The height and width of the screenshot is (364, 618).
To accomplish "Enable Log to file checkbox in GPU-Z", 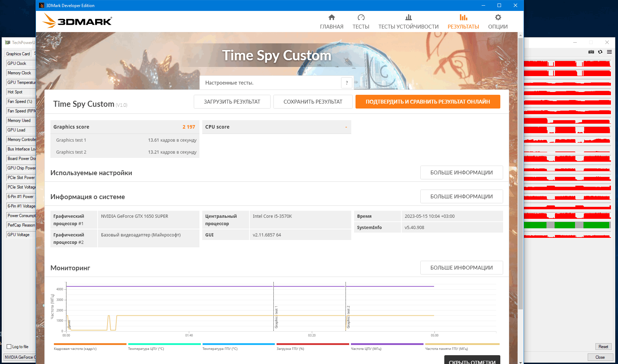I will coord(9,347).
